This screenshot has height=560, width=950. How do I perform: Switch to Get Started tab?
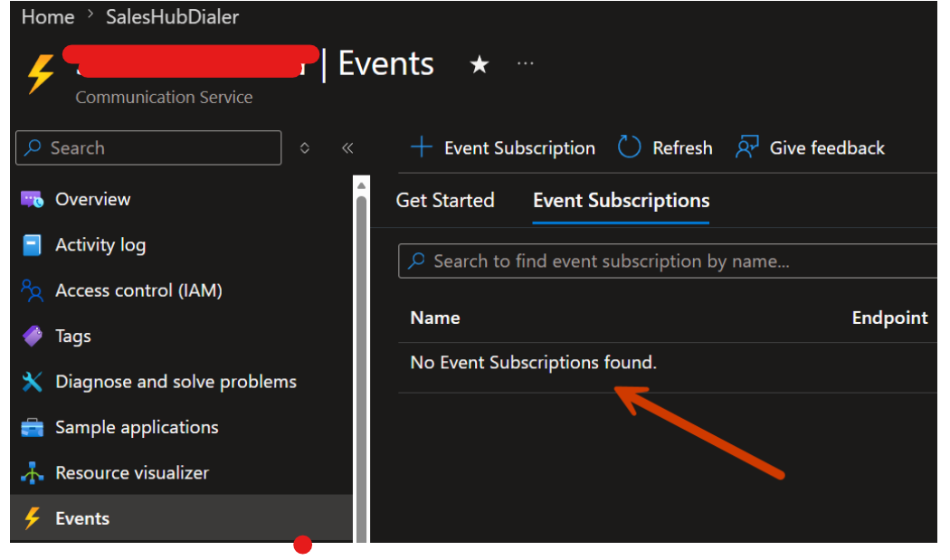click(x=445, y=201)
